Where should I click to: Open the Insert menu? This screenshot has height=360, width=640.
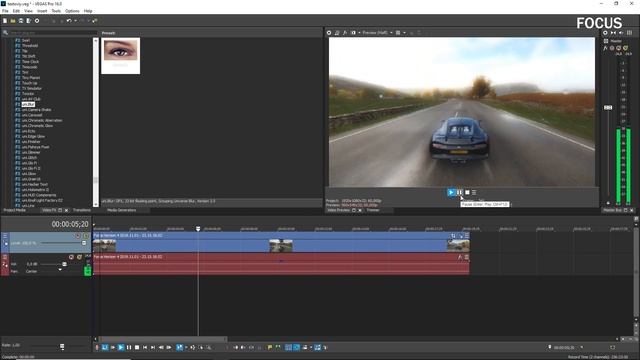point(42,11)
